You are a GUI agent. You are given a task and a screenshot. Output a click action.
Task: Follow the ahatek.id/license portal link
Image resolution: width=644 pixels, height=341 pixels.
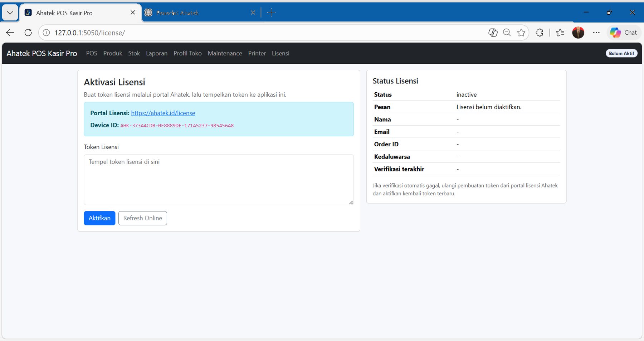pyautogui.click(x=163, y=113)
